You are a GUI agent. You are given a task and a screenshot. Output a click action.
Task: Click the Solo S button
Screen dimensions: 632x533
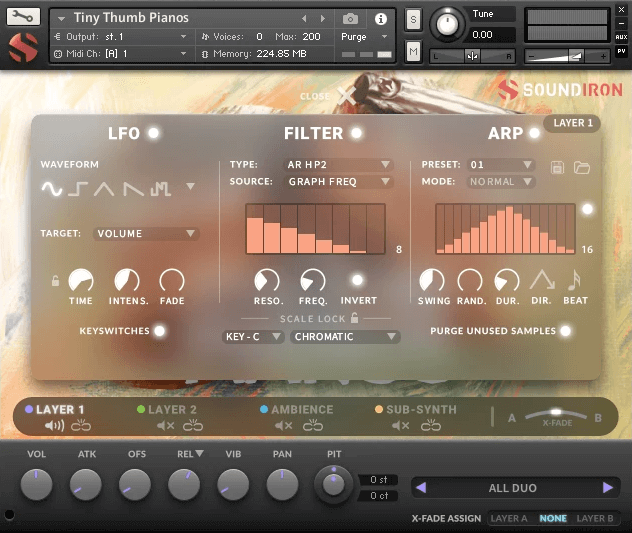point(413,19)
